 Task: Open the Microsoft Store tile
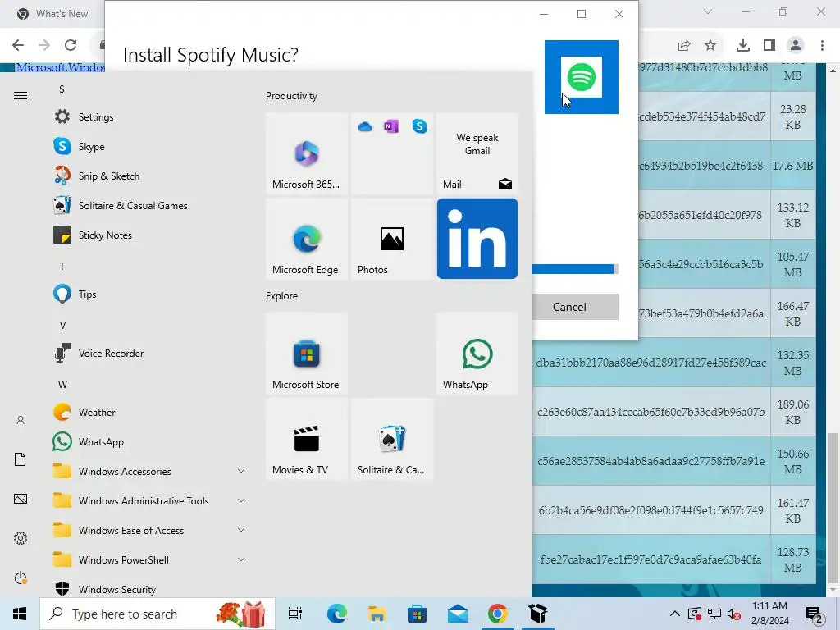point(307,354)
